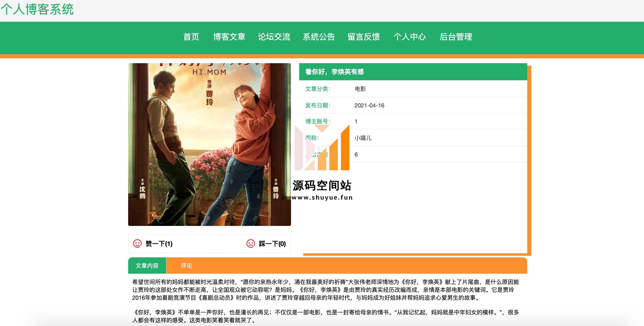Click the publish date 2021-04-16
Image resolution: width=644 pixels, height=326 pixels.
369,106
